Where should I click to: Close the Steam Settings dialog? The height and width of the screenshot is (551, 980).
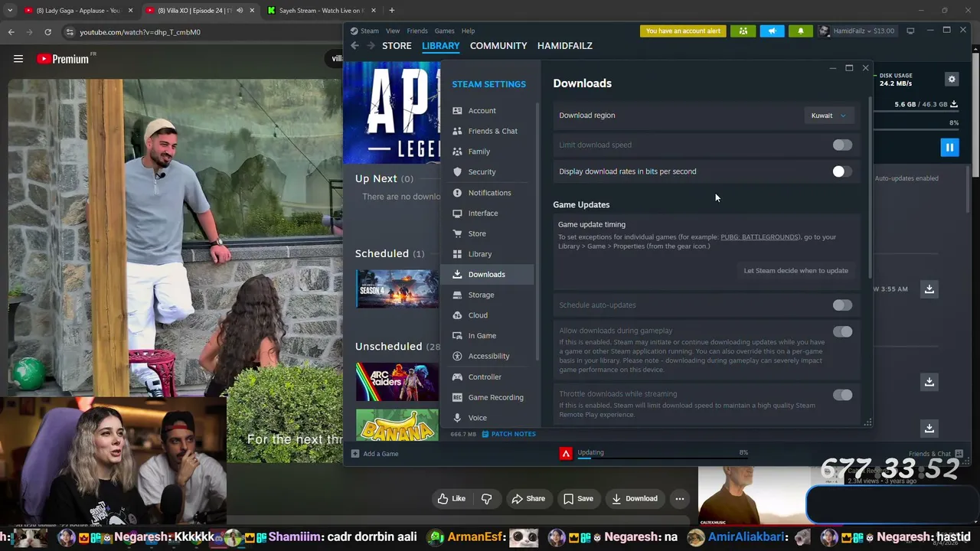tap(865, 68)
